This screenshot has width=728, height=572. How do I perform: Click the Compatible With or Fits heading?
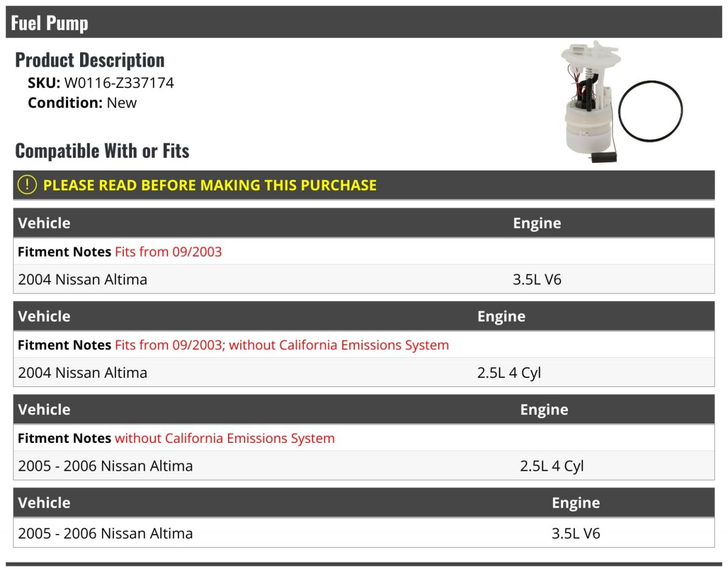point(102,150)
